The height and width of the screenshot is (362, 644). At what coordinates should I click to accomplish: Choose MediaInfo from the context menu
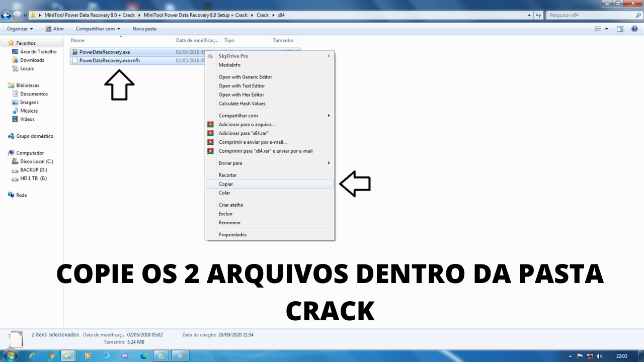270,65
